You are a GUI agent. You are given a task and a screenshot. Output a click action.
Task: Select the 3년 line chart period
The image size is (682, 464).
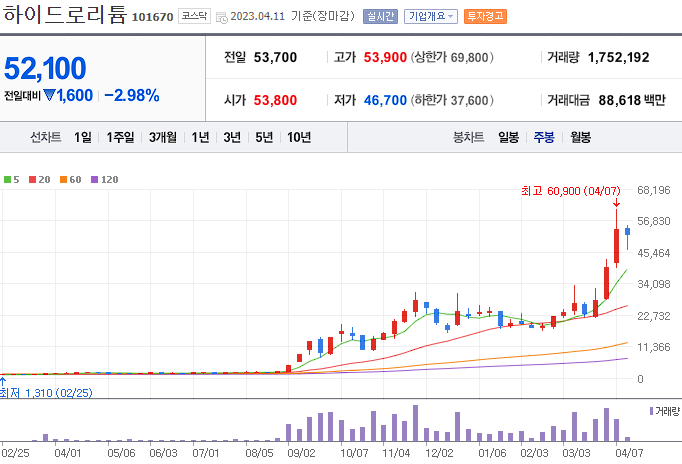232,137
